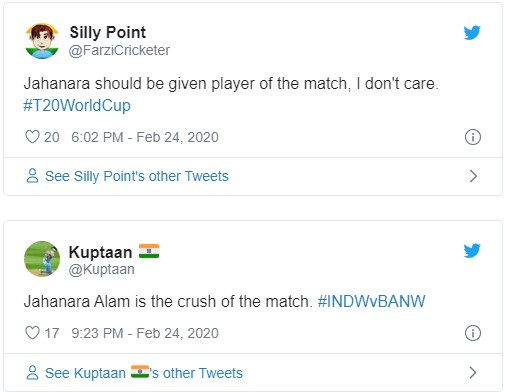Open the 9:23 PM - Feb 24, 2020 timestamp
505x392 pixels.
pos(145,333)
